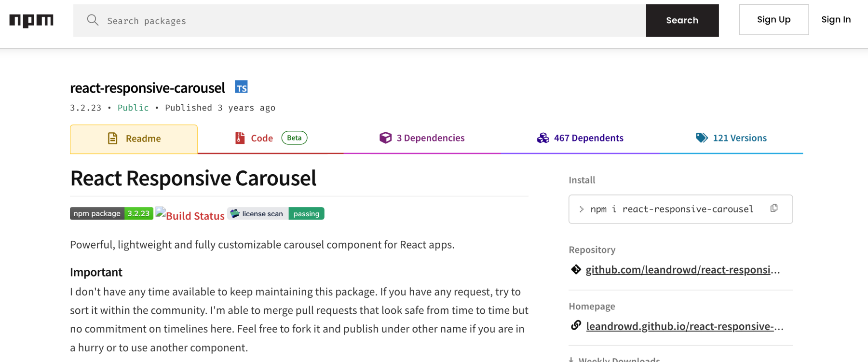Click the Install label
The height and width of the screenshot is (362, 868).
tap(582, 180)
